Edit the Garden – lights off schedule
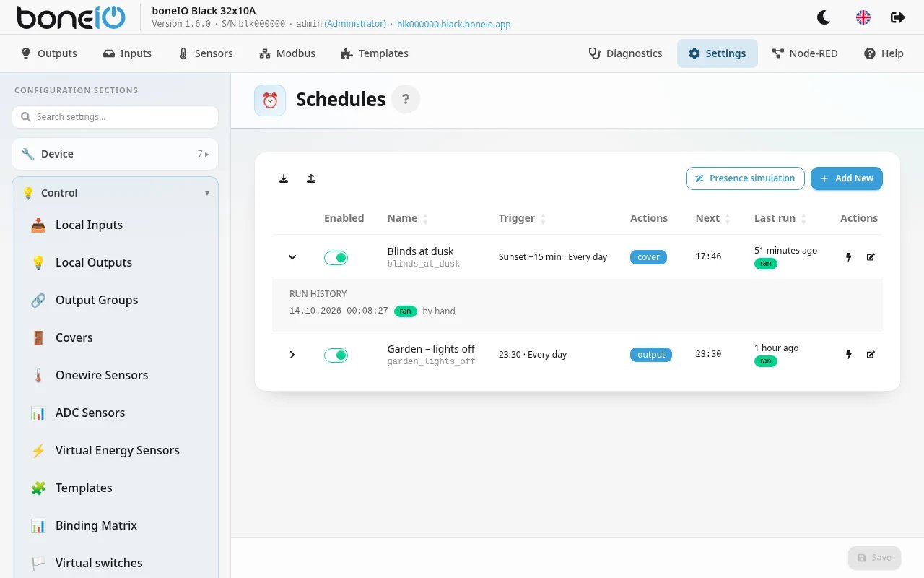Viewport: 924px width, 578px height. coord(871,354)
